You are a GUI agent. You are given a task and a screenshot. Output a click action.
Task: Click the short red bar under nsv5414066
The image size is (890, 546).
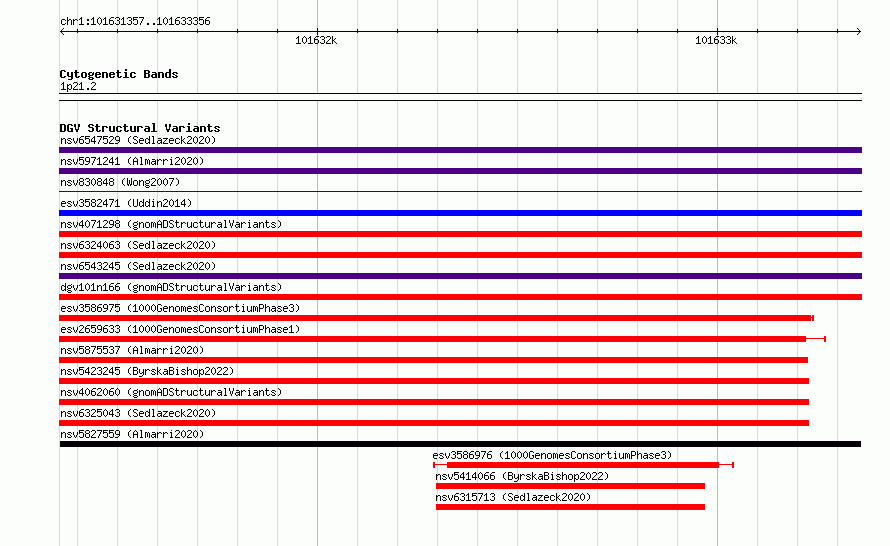570,486
